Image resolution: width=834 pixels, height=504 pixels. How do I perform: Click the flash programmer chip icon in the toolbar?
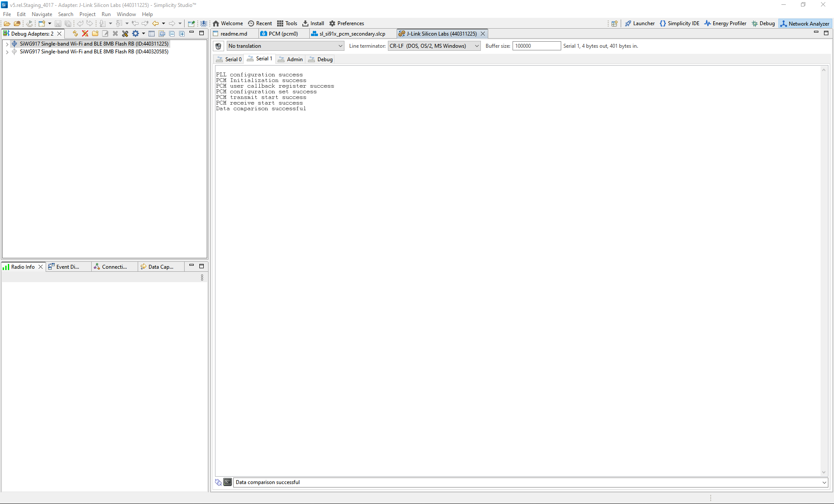[204, 23]
